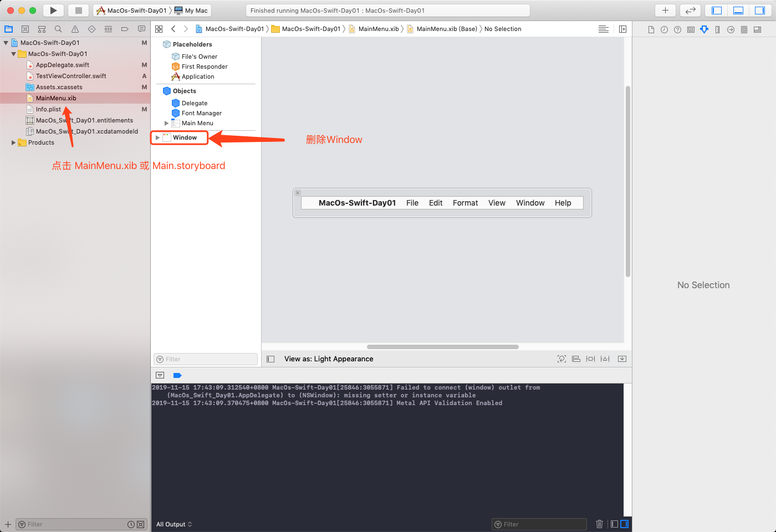Hide the debug area with arrow button
776x532 pixels.
coord(160,375)
